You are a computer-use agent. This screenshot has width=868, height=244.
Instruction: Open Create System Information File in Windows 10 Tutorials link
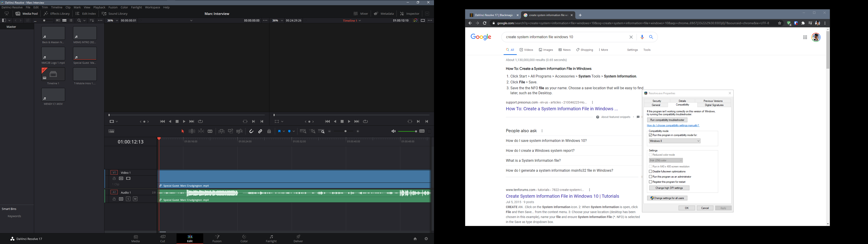point(562,196)
